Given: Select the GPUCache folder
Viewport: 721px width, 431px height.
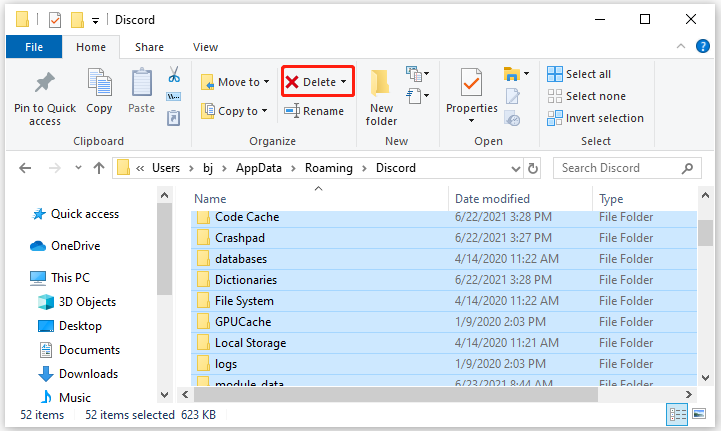Looking at the screenshot, I should pos(444,322).
